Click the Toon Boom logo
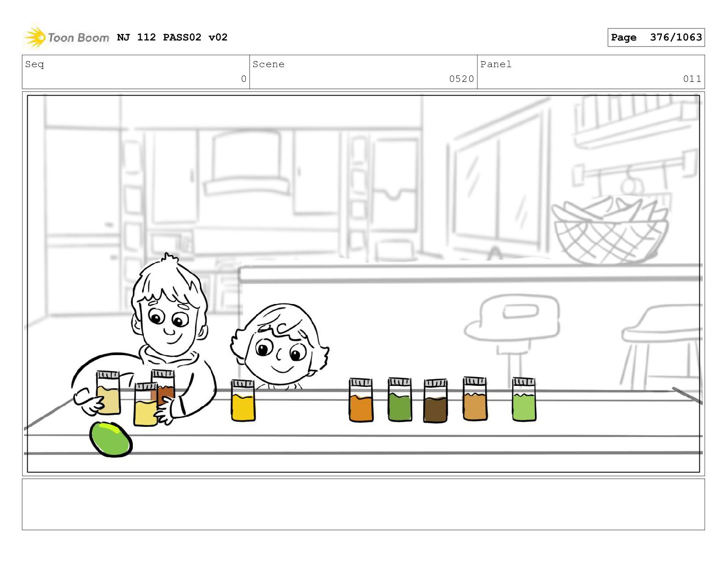The width and height of the screenshot is (728, 563). point(66,37)
